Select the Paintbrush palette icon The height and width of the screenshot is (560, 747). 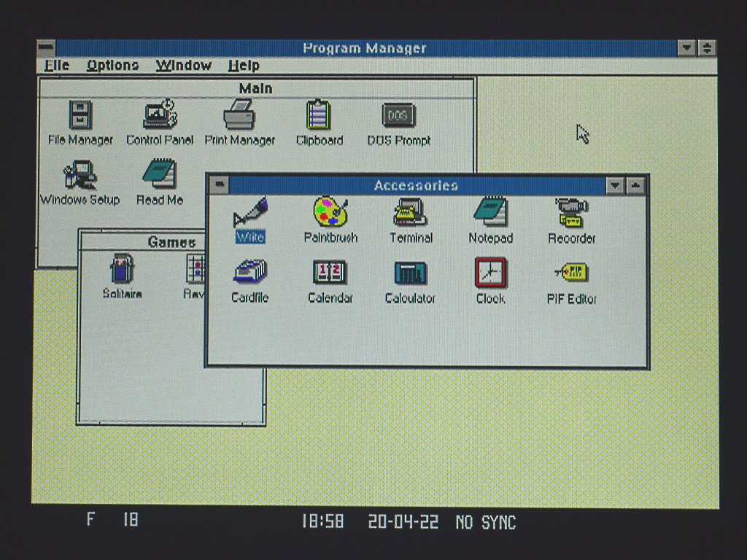330,212
